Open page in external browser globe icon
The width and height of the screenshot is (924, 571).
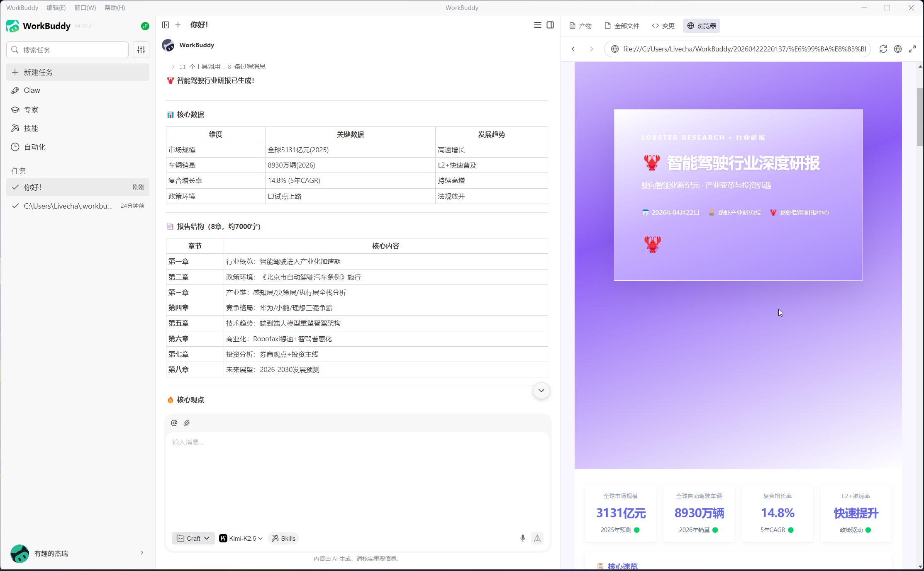(x=898, y=49)
